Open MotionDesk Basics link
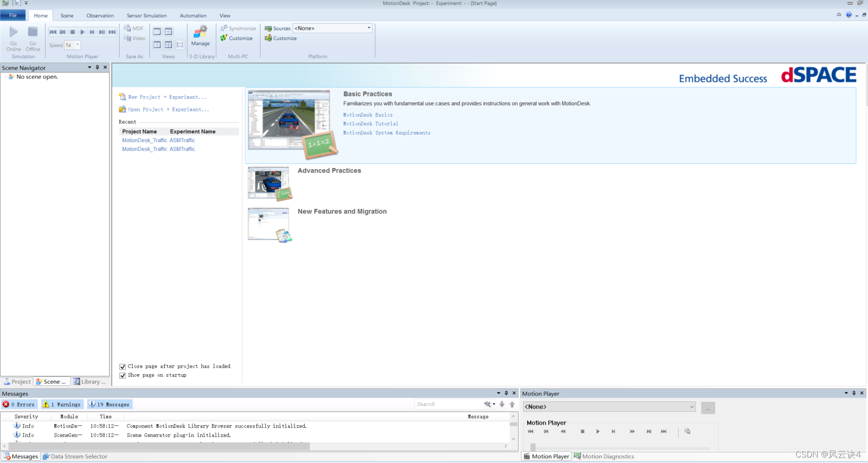 [x=368, y=115]
